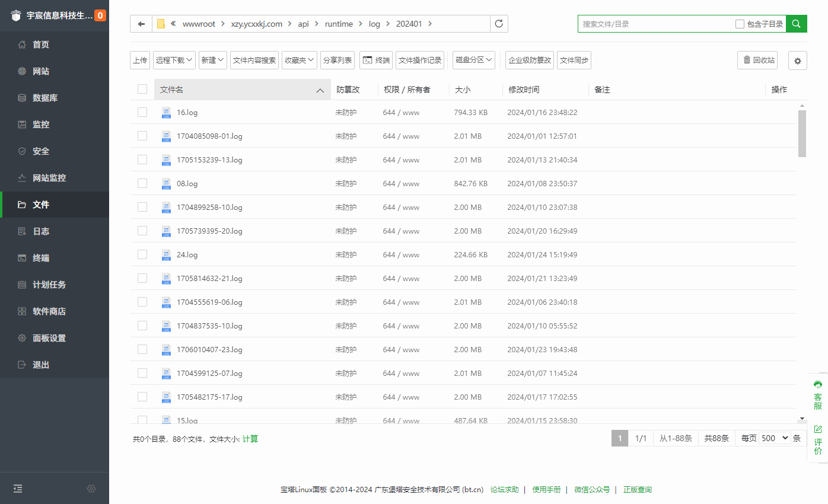Open the 回收站 recycle bin
This screenshot has height=504, width=828.
coord(757,60)
